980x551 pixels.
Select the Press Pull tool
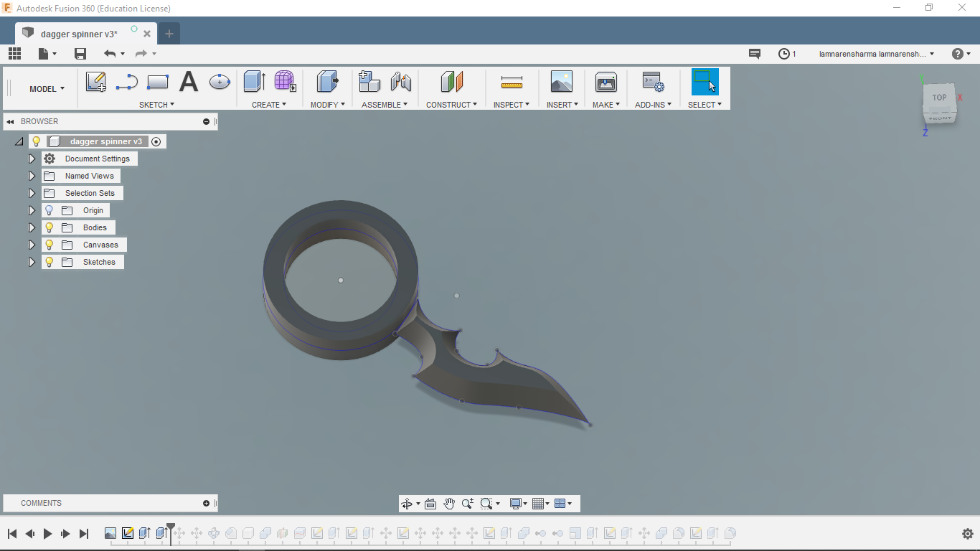coord(328,82)
